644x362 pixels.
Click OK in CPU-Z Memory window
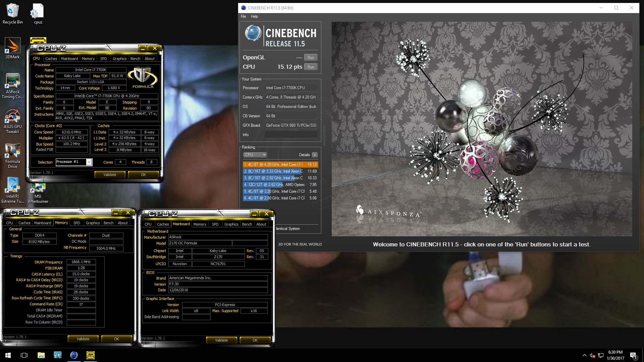tap(116, 339)
